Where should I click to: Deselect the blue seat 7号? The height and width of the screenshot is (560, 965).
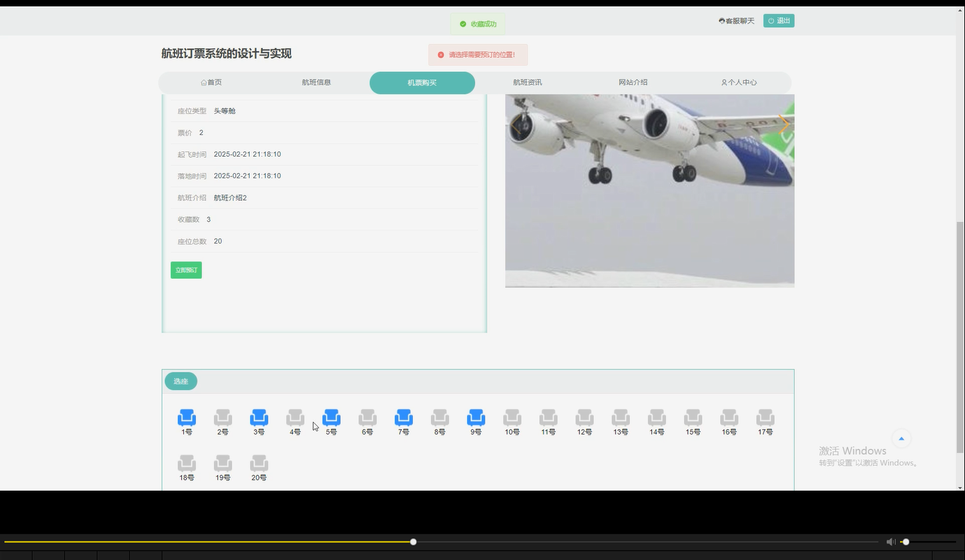click(403, 417)
